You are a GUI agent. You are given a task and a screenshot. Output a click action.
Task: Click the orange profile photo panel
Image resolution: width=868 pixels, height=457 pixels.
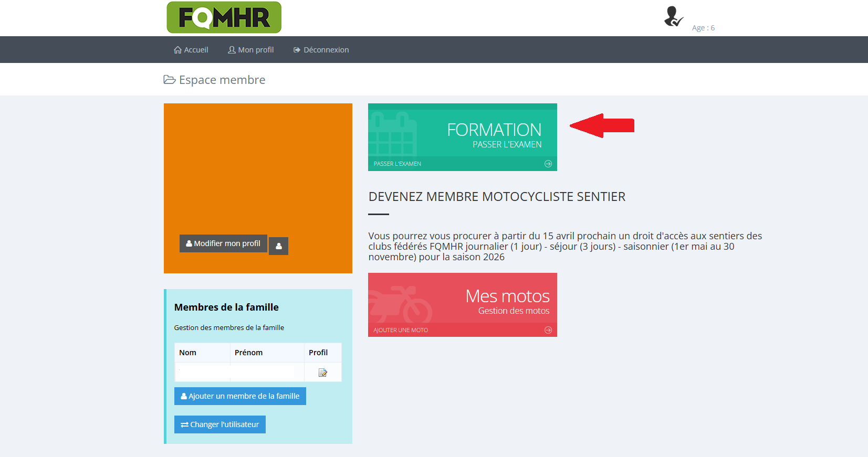(x=258, y=188)
